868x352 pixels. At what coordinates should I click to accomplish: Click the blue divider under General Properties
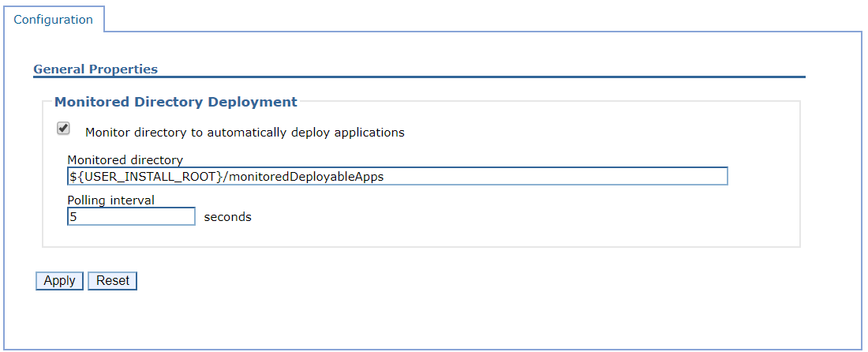[419, 77]
